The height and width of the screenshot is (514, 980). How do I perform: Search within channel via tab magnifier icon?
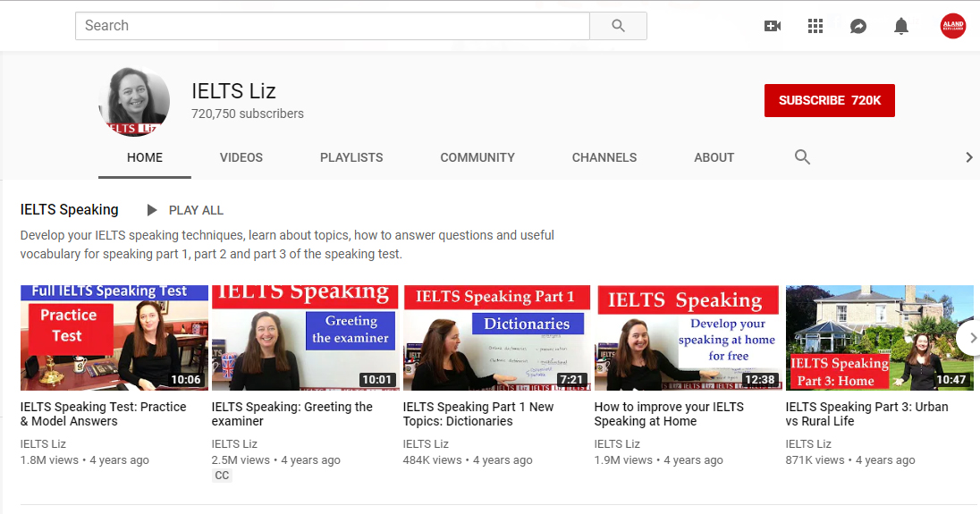pos(802,157)
